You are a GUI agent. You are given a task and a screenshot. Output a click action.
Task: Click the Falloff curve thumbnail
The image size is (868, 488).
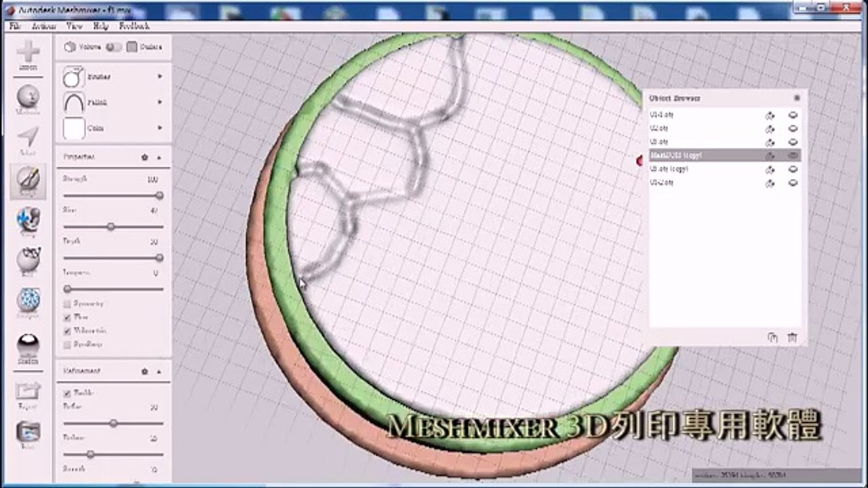73,102
